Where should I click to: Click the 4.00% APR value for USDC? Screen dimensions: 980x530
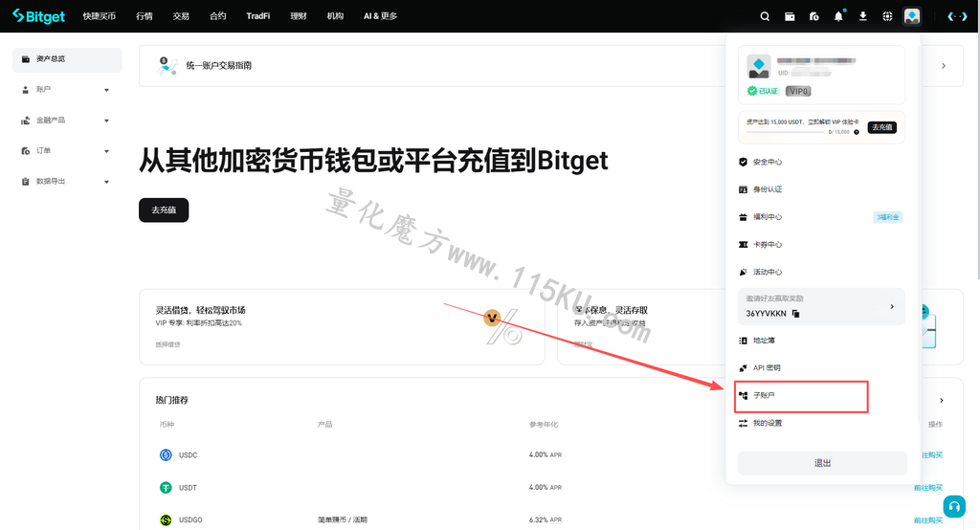pos(545,455)
